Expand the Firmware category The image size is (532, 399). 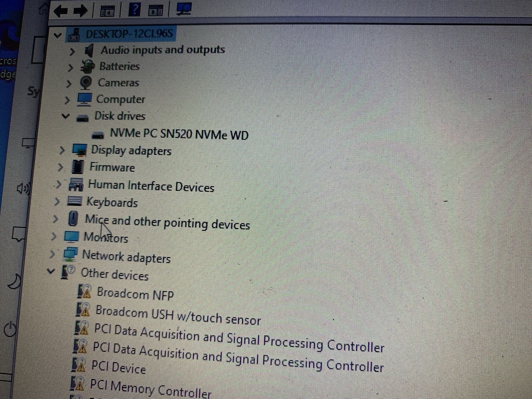[60, 167]
